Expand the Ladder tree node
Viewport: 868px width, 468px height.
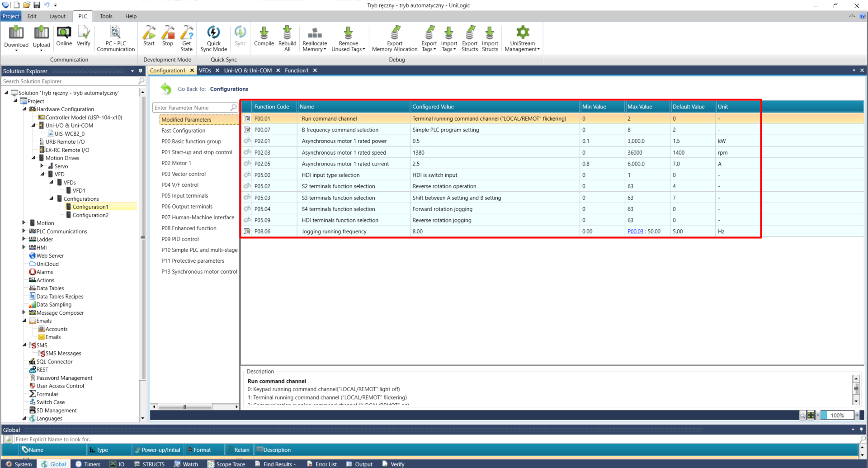(x=24, y=239)
